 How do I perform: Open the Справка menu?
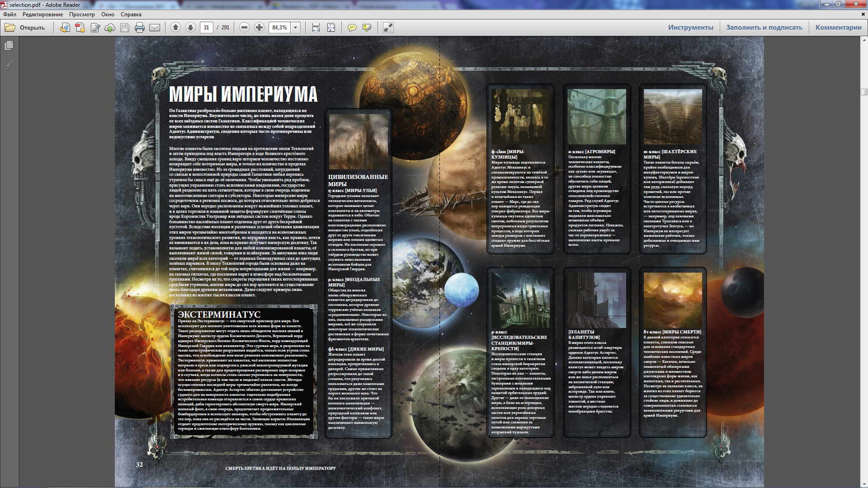[x=131, y=14]
